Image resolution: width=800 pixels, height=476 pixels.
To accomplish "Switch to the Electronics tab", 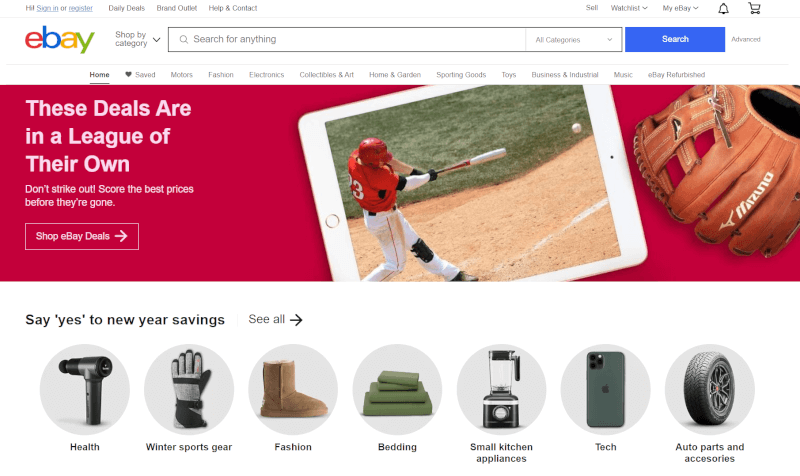I will click(x=266, y=74).
